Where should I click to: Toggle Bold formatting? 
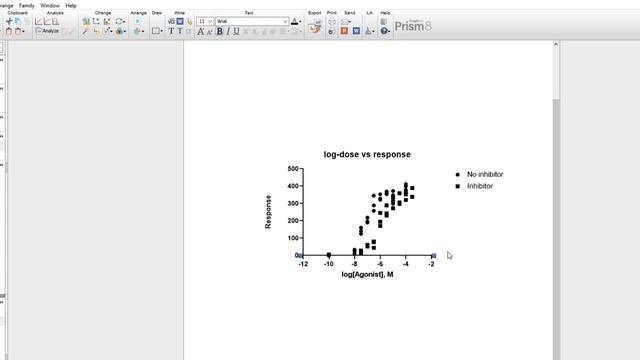pyautogui.click(x=219, y=31)
